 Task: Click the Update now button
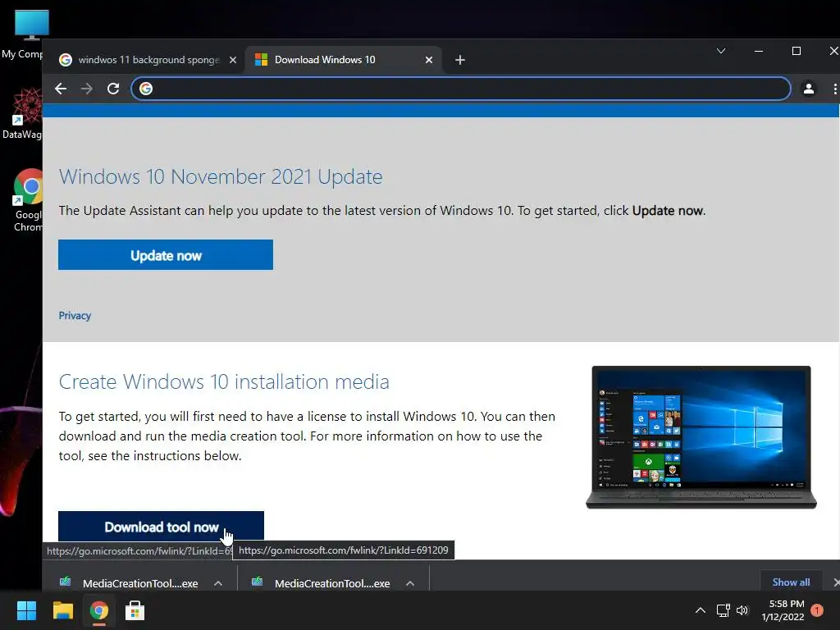(166, 255)
